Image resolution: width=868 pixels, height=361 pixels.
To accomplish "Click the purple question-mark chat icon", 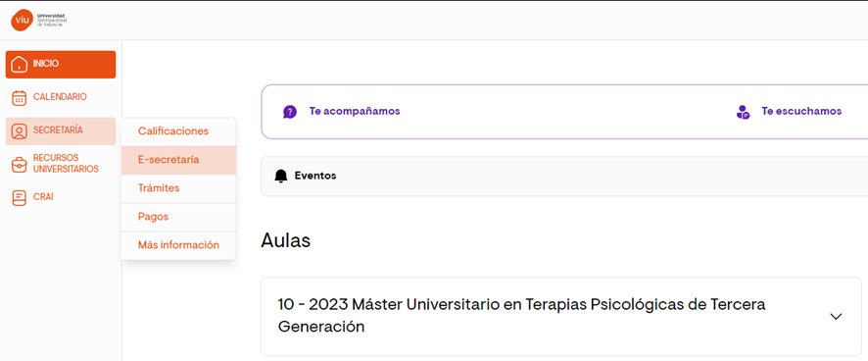I will pos(290,112).
